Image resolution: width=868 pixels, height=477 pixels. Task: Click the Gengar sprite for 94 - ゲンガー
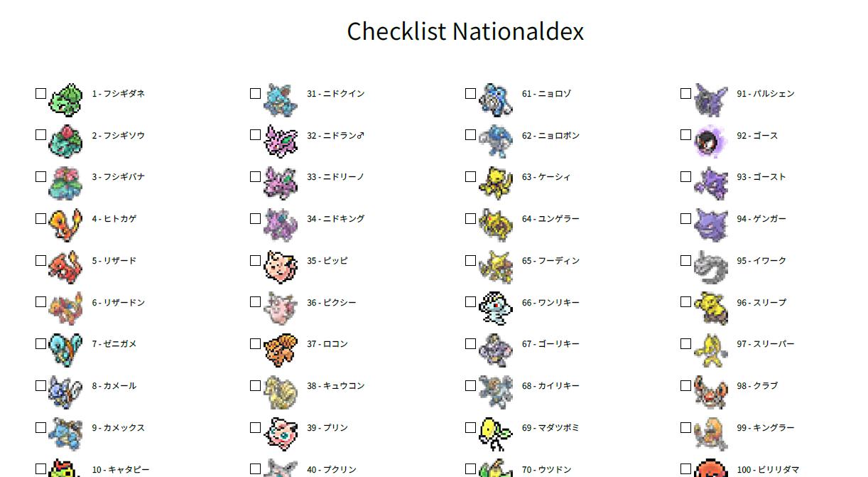711,225
